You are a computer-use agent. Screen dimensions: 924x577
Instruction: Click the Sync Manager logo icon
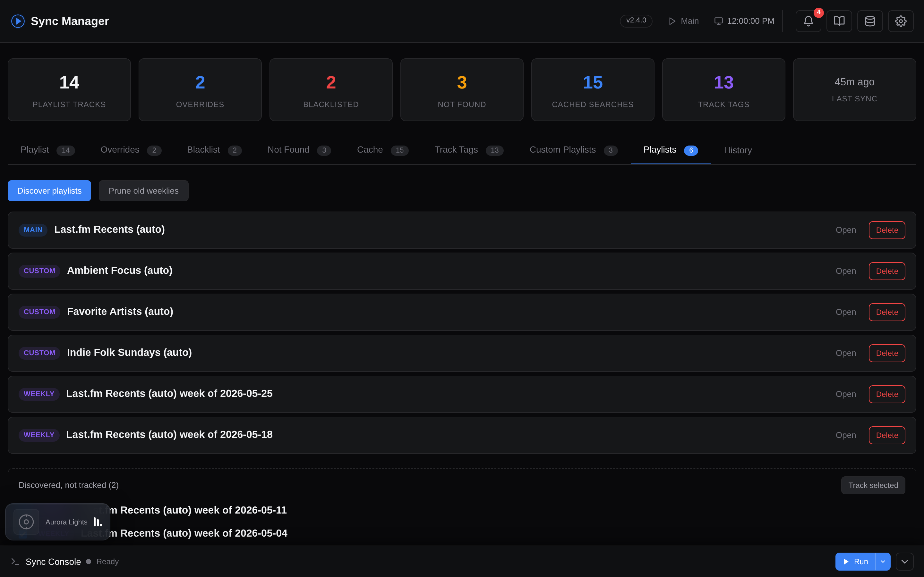tap(18, 21)
